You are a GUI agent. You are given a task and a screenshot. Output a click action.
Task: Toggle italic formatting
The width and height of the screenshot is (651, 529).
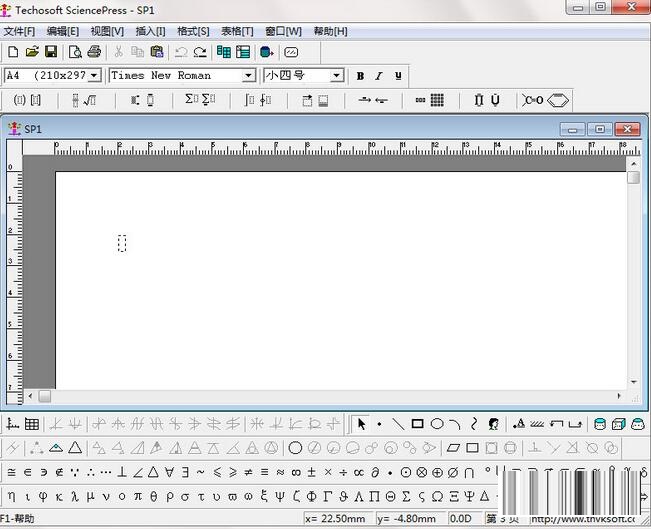[379, 76]
